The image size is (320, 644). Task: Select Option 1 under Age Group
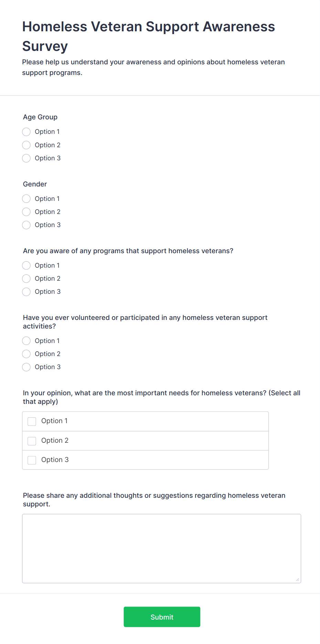pos(26,132)
